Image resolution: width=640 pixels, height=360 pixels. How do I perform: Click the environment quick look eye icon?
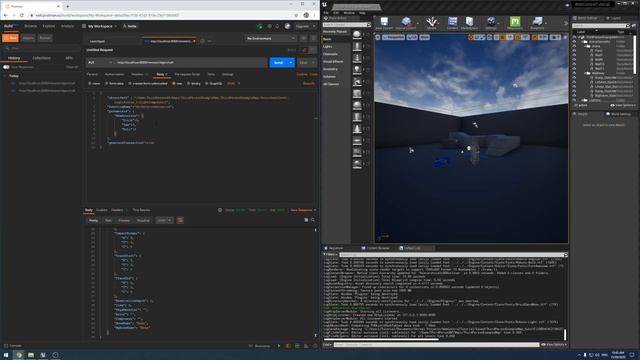click(x=304, y=38)
